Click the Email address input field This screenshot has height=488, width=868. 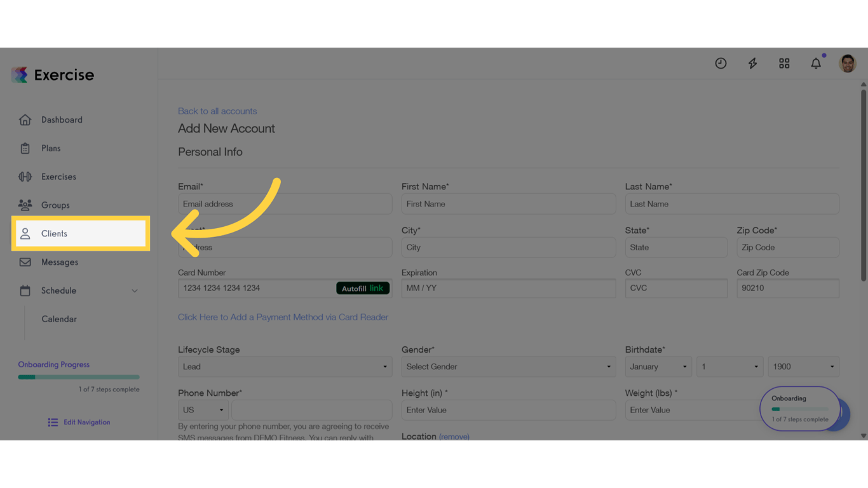point(284,203)
